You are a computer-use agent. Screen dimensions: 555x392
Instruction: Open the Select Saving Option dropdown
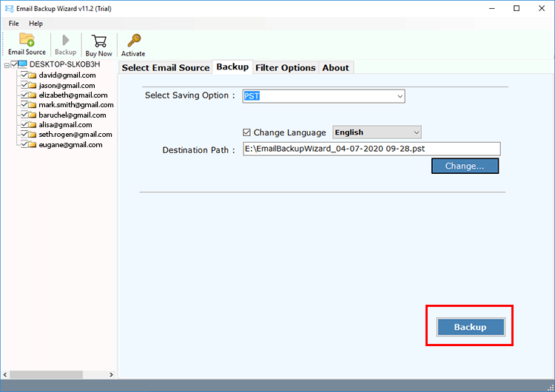pyautogui.click(x=323, y=96)
